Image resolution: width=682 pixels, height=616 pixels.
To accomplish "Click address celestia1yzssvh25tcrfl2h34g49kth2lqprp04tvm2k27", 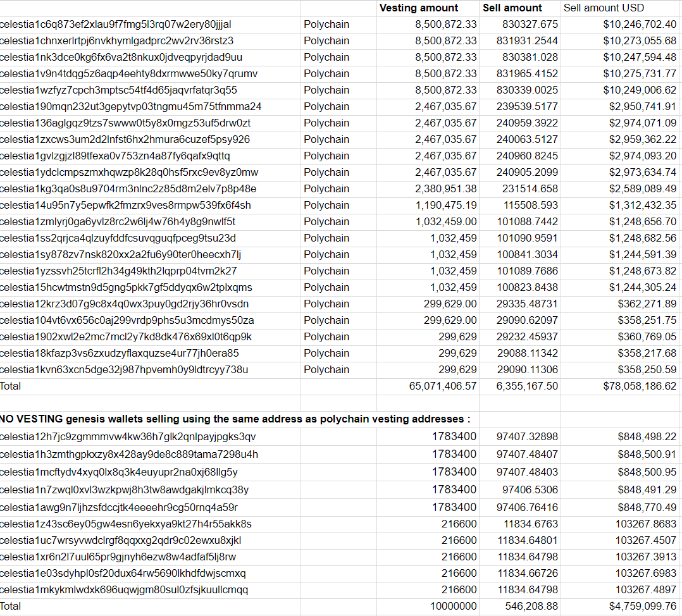I will [x=118, y=271].
